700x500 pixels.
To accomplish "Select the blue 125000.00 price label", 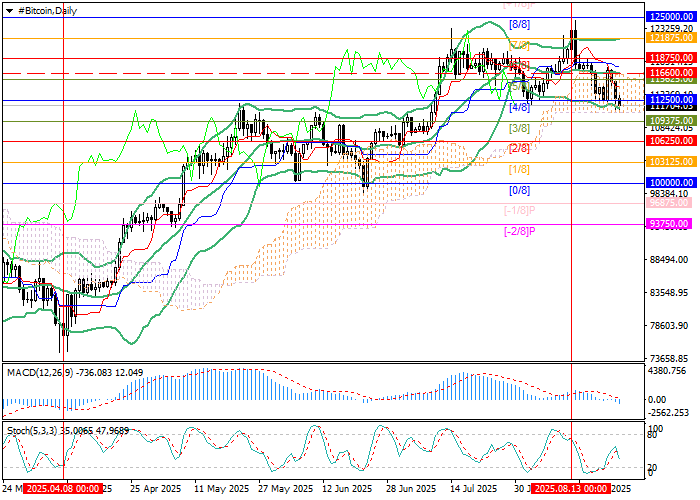I will pos(671,17).
